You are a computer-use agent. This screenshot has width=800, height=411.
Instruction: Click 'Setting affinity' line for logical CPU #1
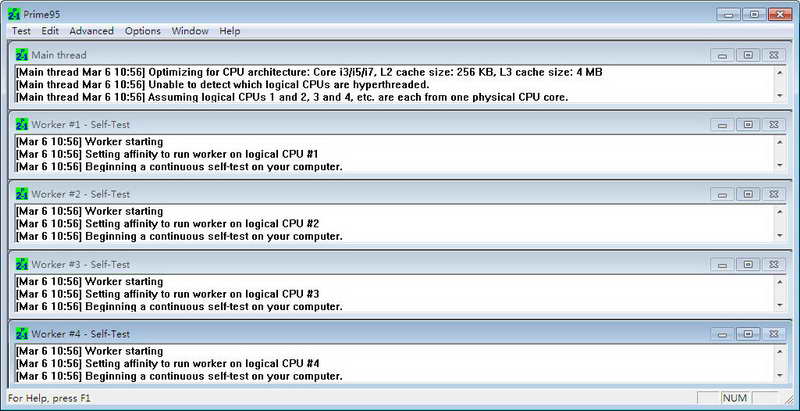pyautogui.click(x=167, y=154)
